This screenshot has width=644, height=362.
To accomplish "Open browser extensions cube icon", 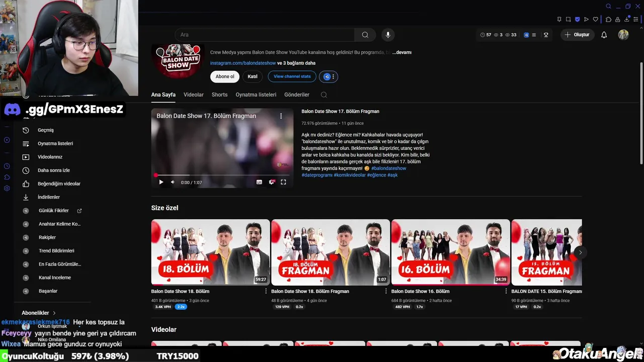I will coord(608,20).
